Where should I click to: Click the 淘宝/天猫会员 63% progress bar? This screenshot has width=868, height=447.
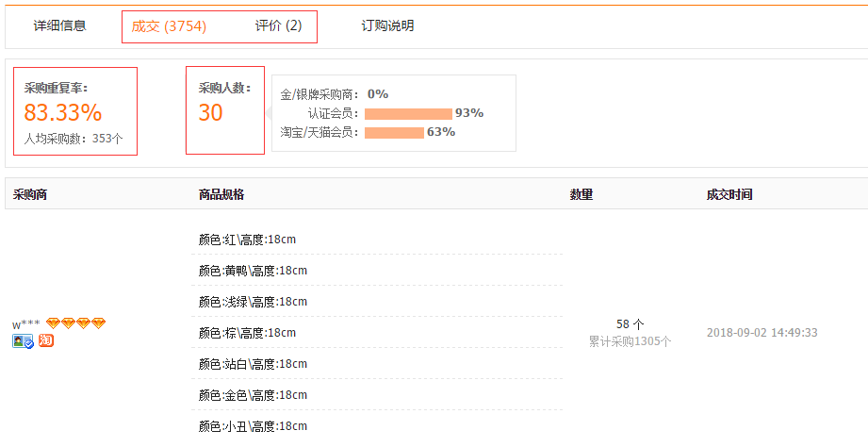click(x=394, y=132)
